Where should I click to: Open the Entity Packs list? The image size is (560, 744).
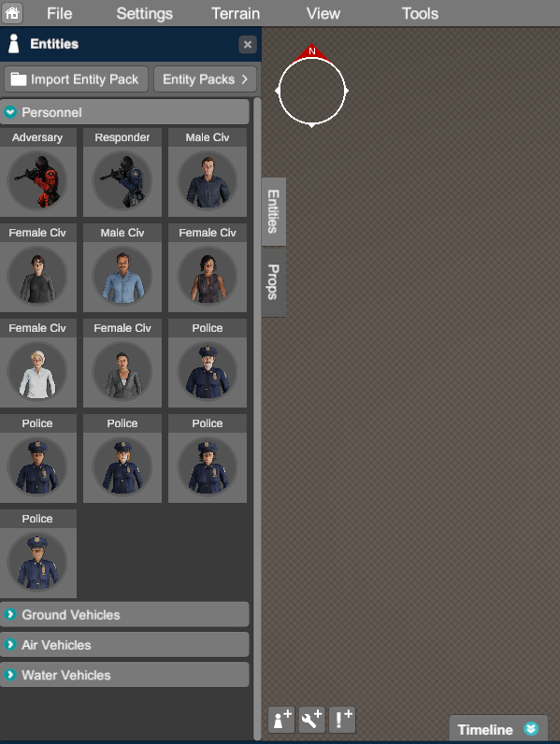coord(205,79)
